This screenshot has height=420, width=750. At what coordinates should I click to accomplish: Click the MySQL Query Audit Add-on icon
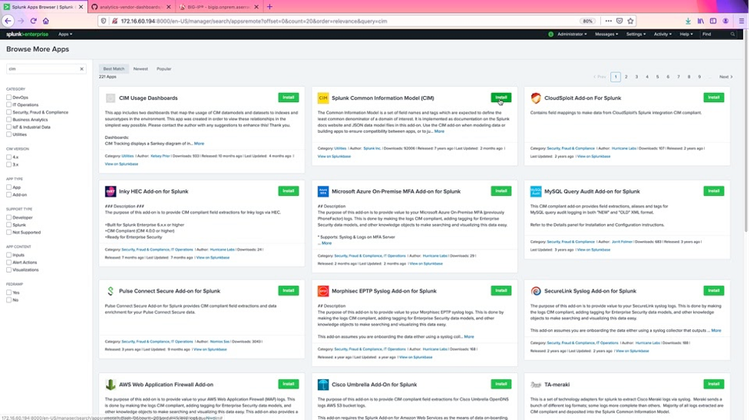click(x=536, y=191)
